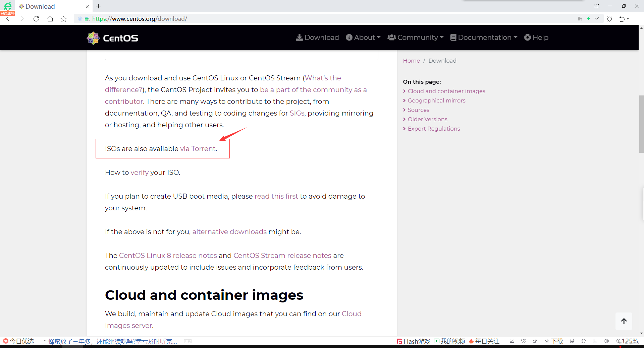Open the browser hamburger menu
Image resolution: width=644 pixels, height=348 pixels.
(637, 19)
